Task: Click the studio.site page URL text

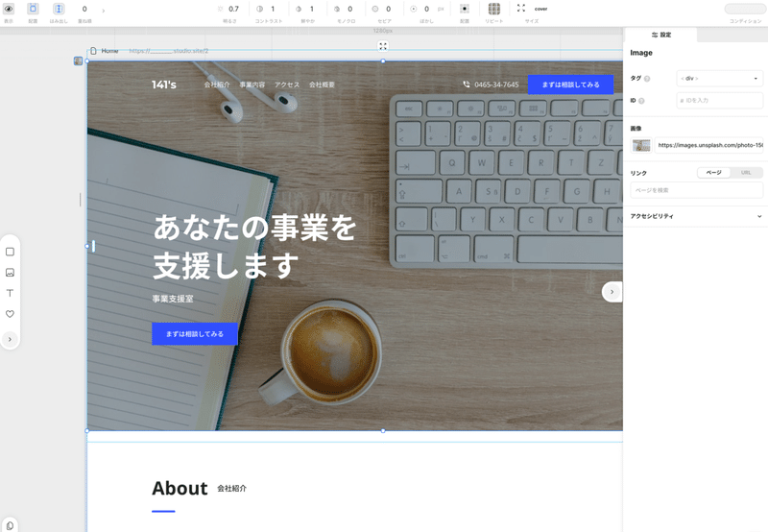Action: point(169,51)
